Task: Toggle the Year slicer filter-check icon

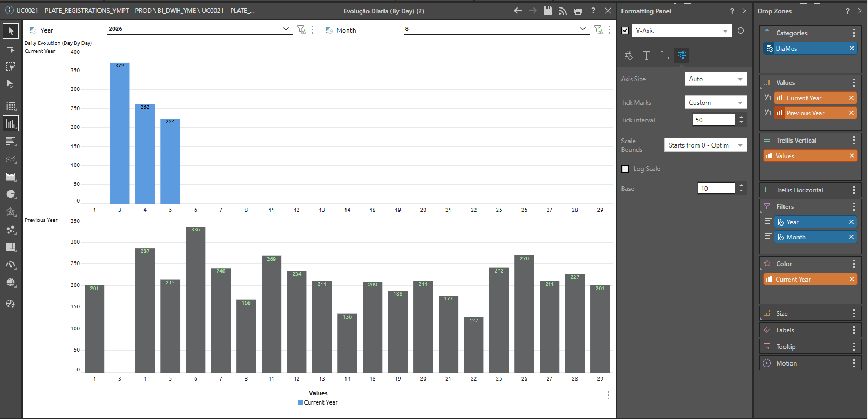Action: pos(302,29)
